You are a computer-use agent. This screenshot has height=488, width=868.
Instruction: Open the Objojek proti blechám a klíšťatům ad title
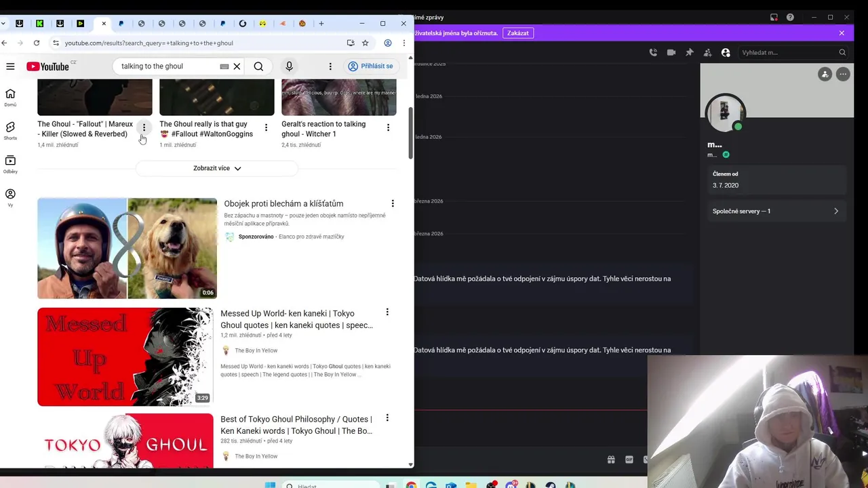pos(283,203)
